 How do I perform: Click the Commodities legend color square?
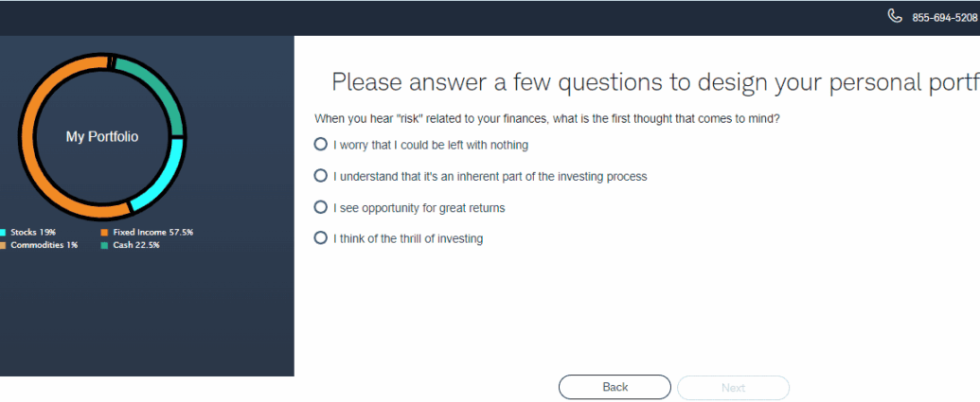(x=3, y=245)
